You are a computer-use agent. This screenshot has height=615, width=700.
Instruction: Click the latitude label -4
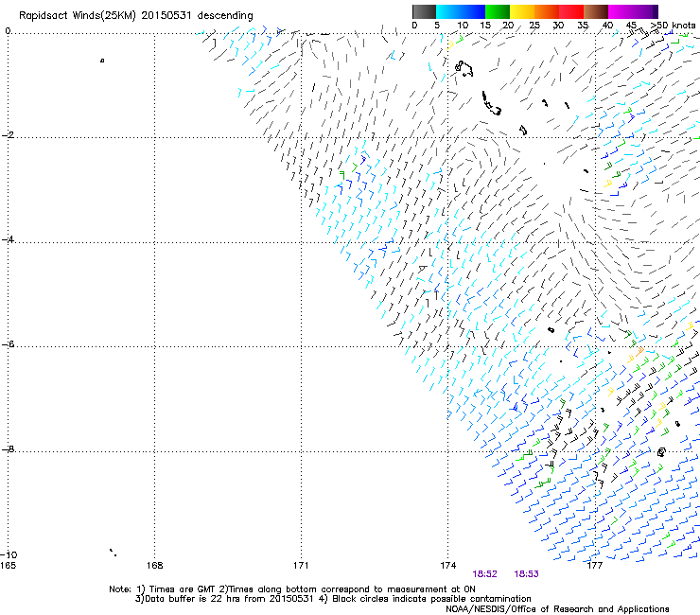8,239
